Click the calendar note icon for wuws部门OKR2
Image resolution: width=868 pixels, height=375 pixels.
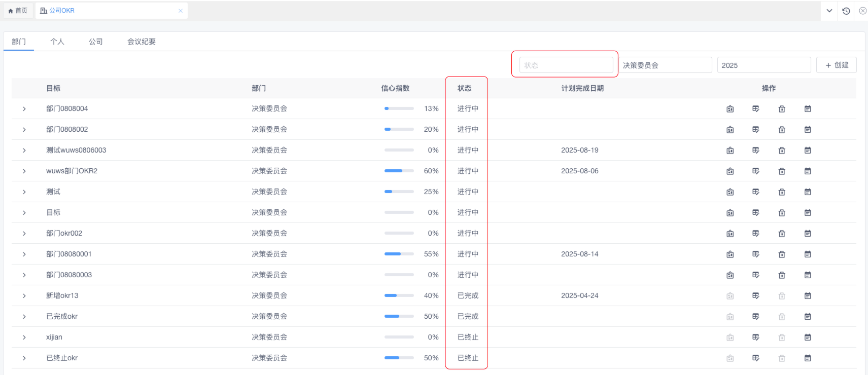pos(808,171)
